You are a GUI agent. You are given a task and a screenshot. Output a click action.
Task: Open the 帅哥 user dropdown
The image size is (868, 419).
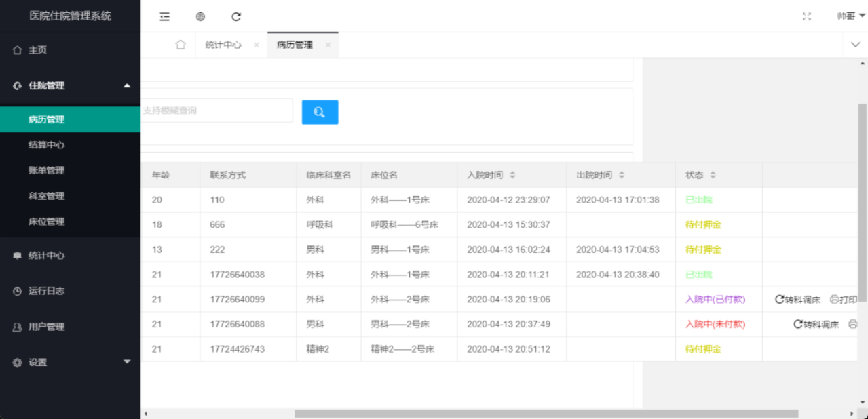coord(851,16)
